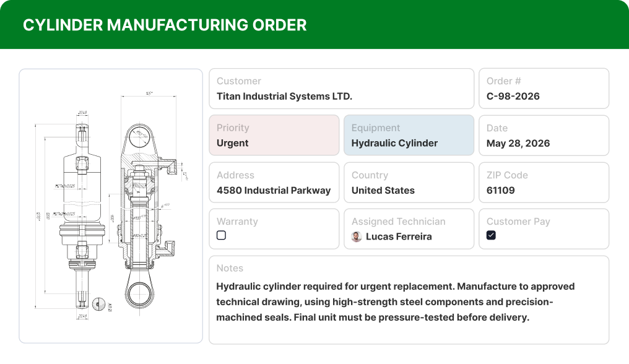
Task: Open the Country field United States
Action: point(409,182)
